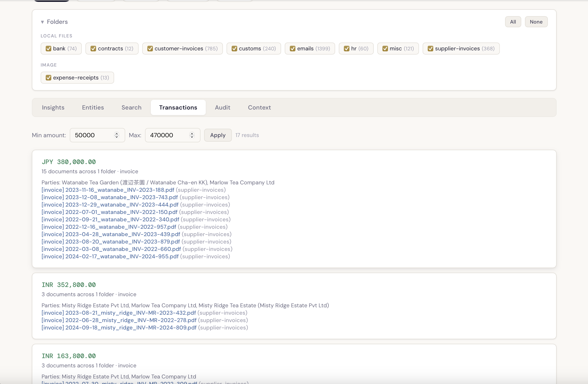
Task: Open invoice watanabe_INV-2022-957.pdf
Action: point(109,227)
